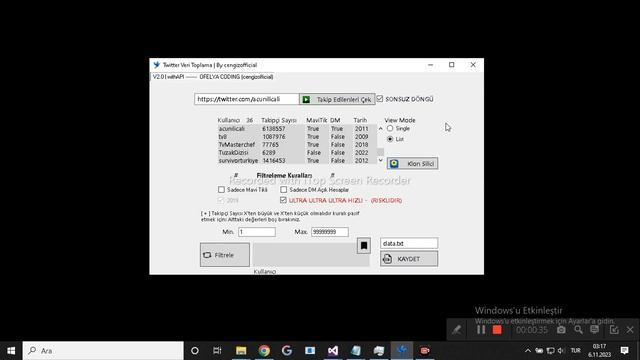Screen dimensions: 640x360
Task: Open the notepad-like app on taskbar
Action: tap(356, 351)
